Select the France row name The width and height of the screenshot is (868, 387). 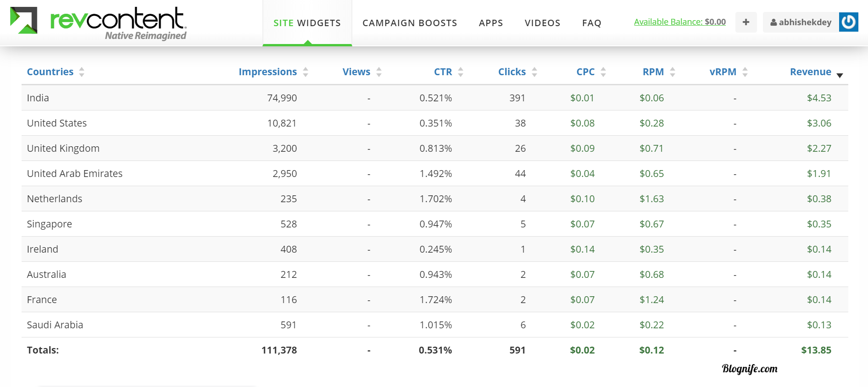42,299
